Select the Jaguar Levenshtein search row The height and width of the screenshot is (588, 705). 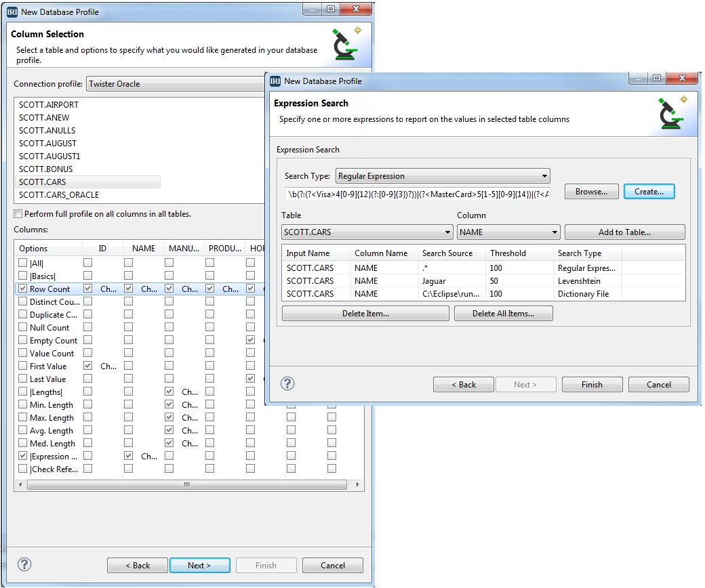pyautogui.click(x=483, y=281)
